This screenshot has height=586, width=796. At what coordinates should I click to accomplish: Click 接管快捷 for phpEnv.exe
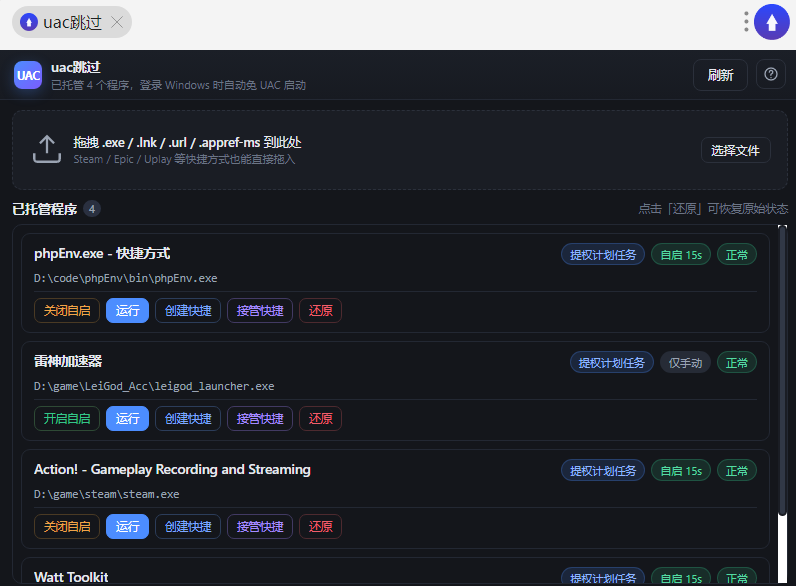(260, 310)
